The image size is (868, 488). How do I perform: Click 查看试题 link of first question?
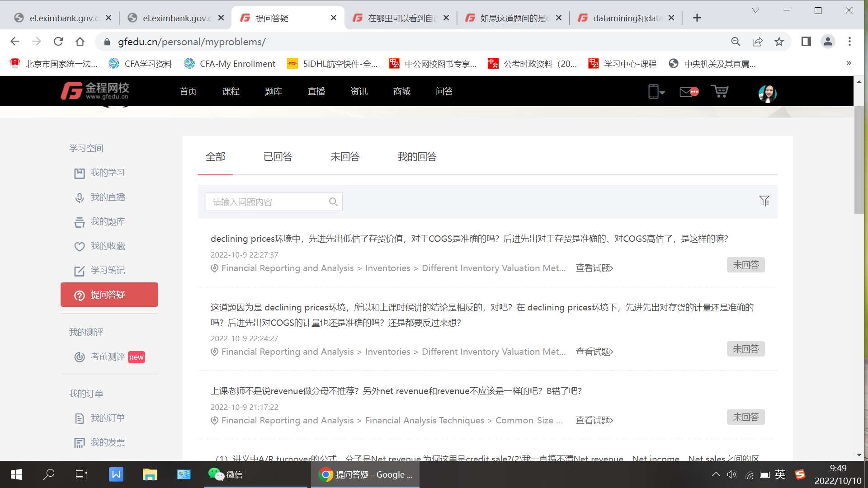click(x=594, y=268)
